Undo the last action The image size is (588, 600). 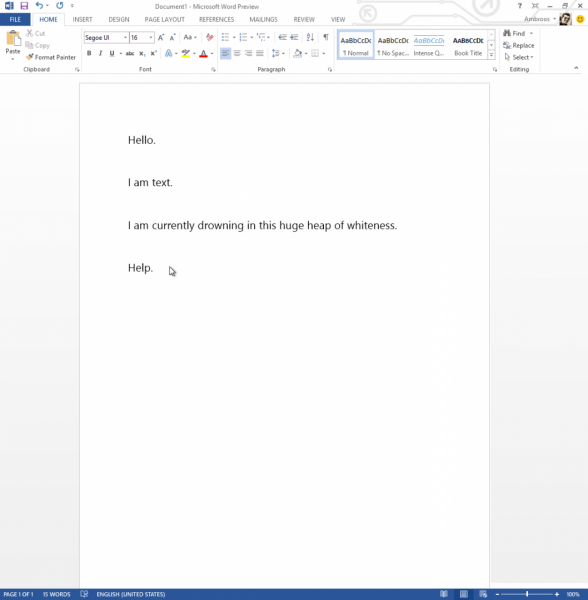click(x=39, y=6)
